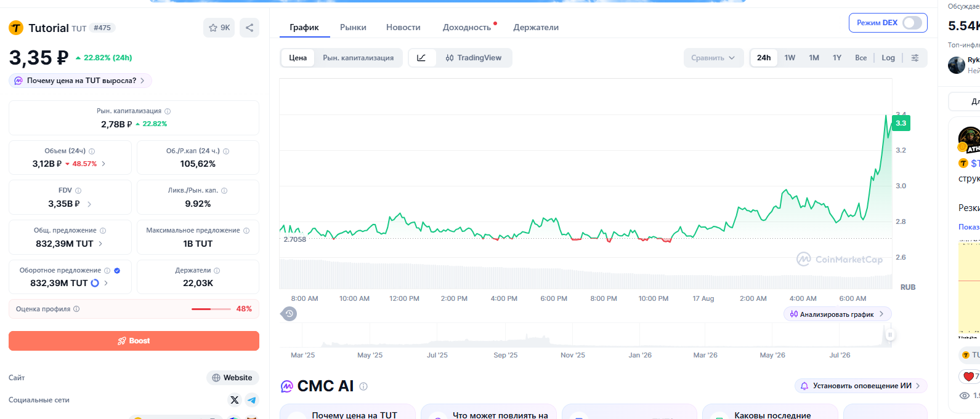Switch to the Доходность tab
980x419 pixels.
[x=467, y=27]
